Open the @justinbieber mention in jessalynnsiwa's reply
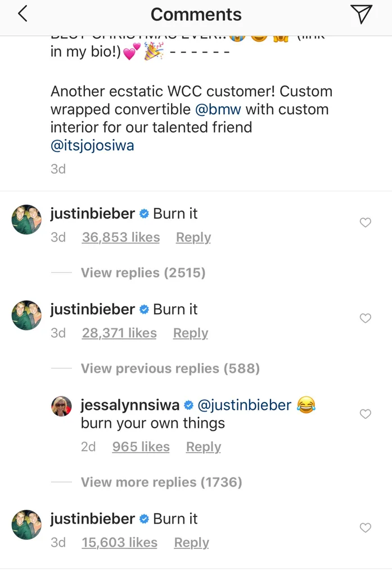The width and height of the screenshot is (392, 576). coord(245,405)
